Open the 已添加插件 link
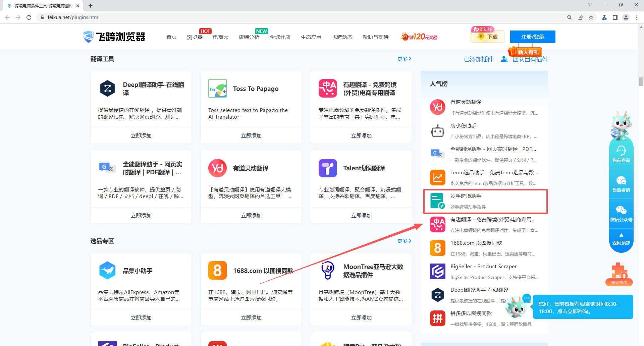Image resolution: width=644 pixels, height=346 pixels. point(479,59)
